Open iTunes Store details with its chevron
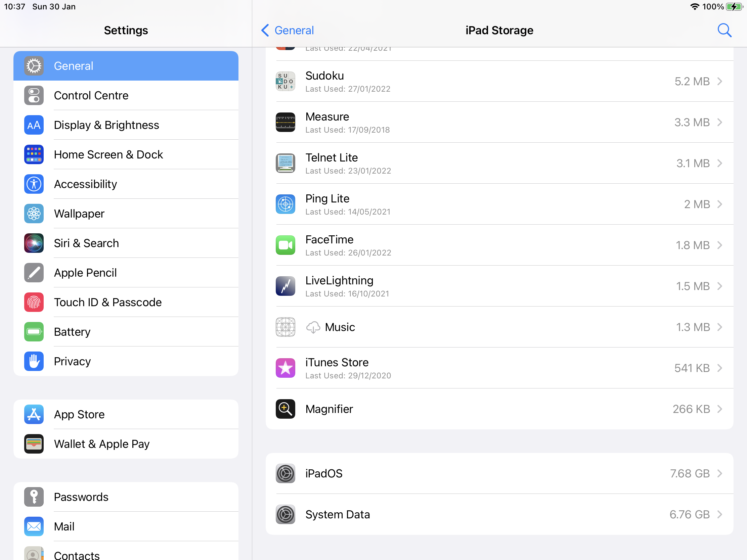The height and width of the screenshot is (560, 747). 720,368
